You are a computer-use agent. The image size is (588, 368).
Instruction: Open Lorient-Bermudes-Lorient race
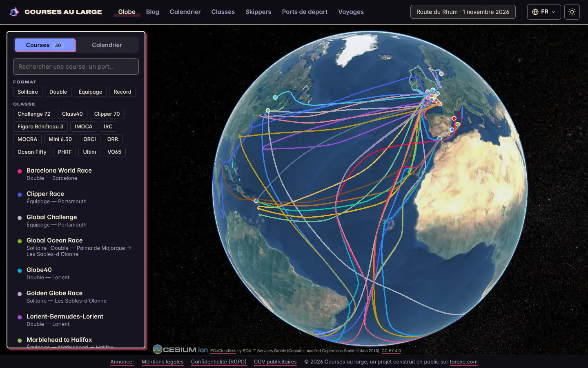pyautogui.click(x=76, y=320)
